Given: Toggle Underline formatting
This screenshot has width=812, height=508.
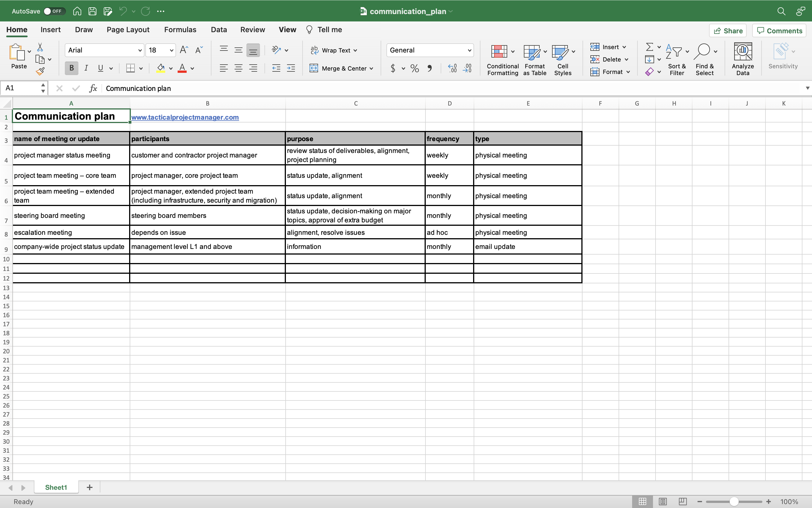Looking at the screenshot, I should click(x=100, y=68).
